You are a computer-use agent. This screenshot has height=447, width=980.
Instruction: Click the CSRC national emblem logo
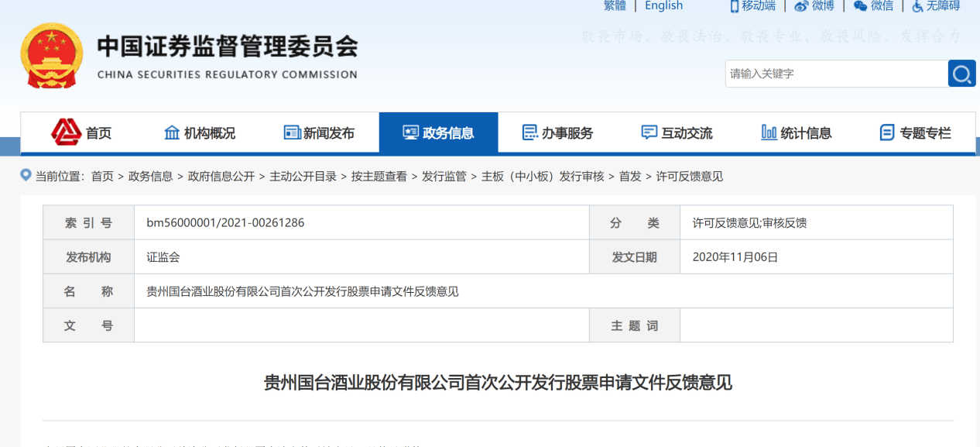click(x=51, y=56)
